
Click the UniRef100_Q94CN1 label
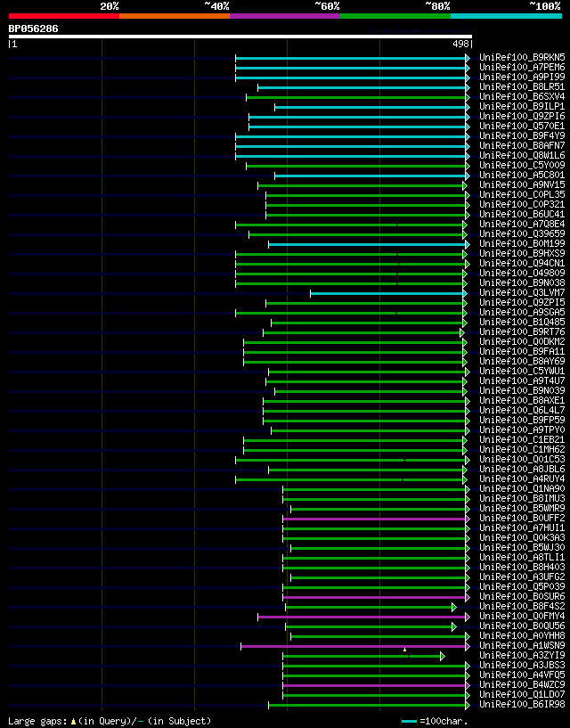tap(522, 263)
